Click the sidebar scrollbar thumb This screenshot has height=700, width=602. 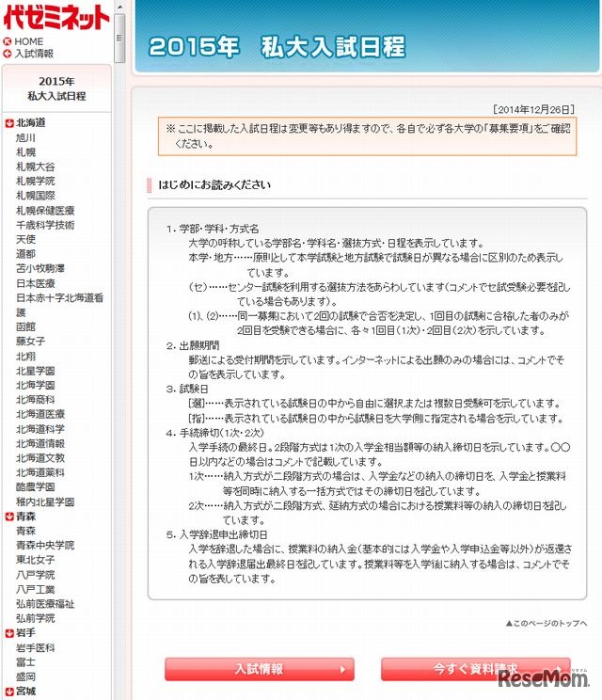pos(119,39)
